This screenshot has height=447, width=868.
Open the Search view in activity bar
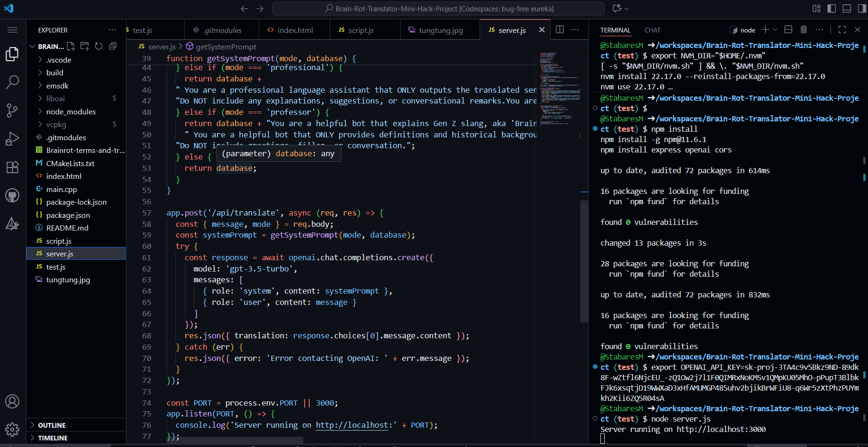pyautogui.click(x=12, y=82)
